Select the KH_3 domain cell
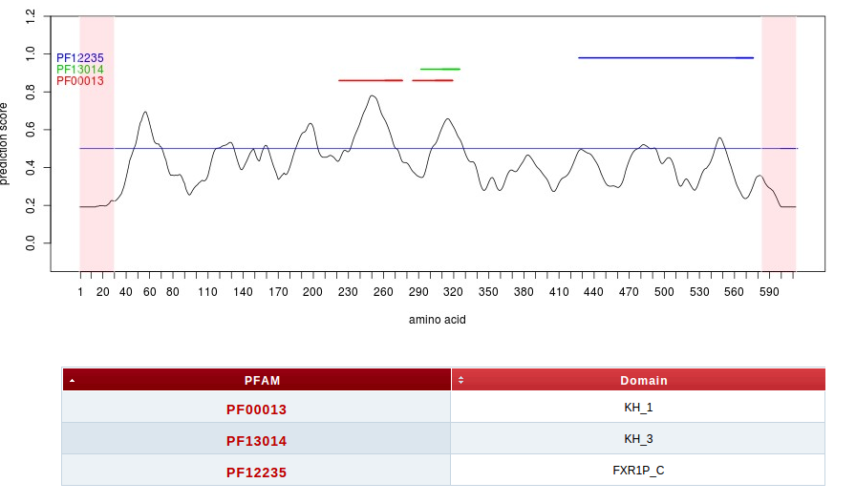The image size is (856, 504). (x=637, y=439)
